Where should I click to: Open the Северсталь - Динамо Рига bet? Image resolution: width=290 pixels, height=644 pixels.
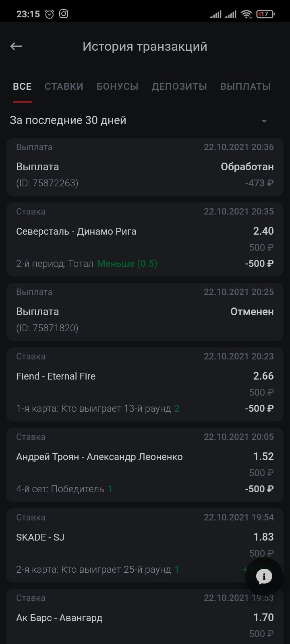tap(145, 239)
